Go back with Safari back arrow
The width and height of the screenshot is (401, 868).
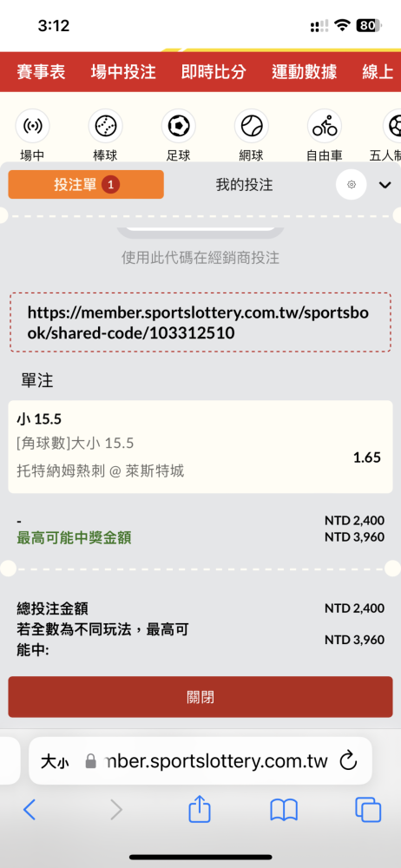(x=30, y=811)
